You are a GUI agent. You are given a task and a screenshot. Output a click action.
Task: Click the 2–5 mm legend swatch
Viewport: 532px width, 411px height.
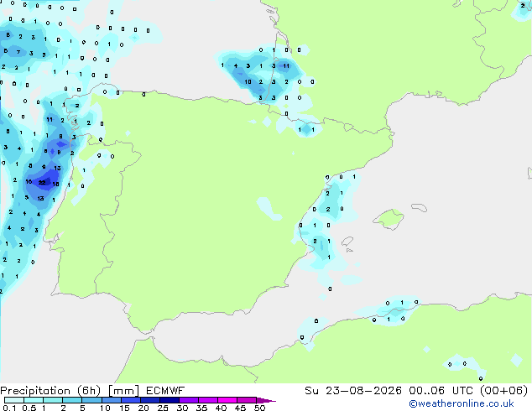[x=72, y=400]
